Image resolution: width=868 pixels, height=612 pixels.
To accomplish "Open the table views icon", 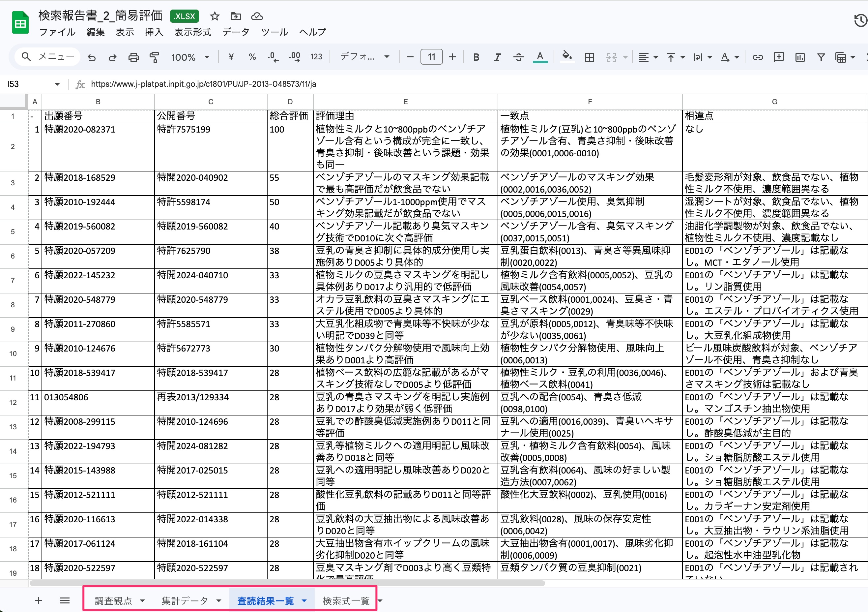I will [x=840, y=57].
